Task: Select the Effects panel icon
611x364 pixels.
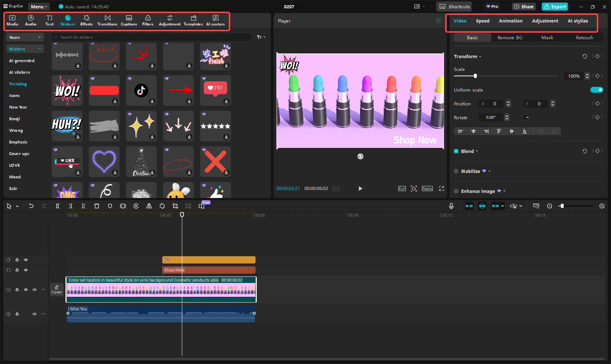Action: 87,20
